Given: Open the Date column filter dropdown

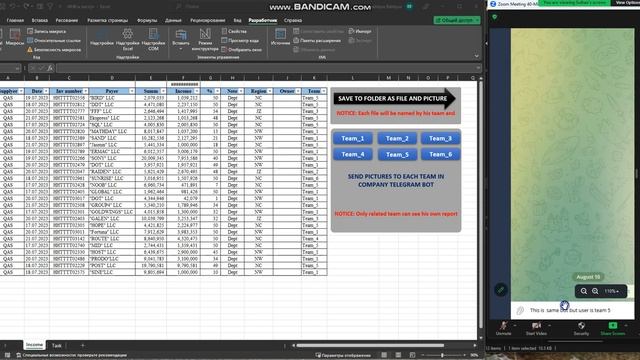Looking at the screenshot, I should pyautogui.click(x=46, y=91).
